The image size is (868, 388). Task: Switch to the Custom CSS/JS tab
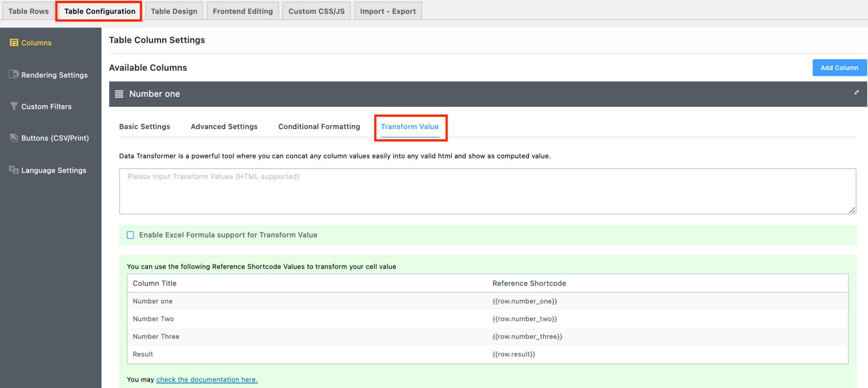[316, 11]
